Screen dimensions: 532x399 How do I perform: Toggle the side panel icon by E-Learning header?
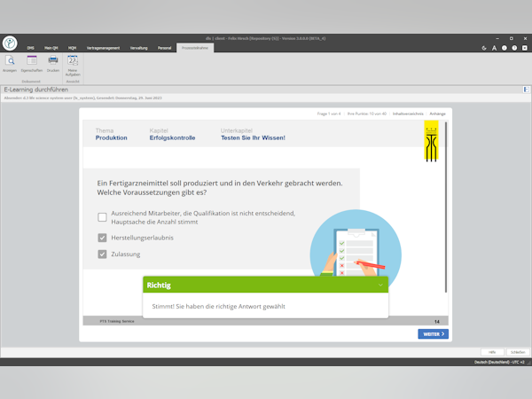[x=526, y=90]
